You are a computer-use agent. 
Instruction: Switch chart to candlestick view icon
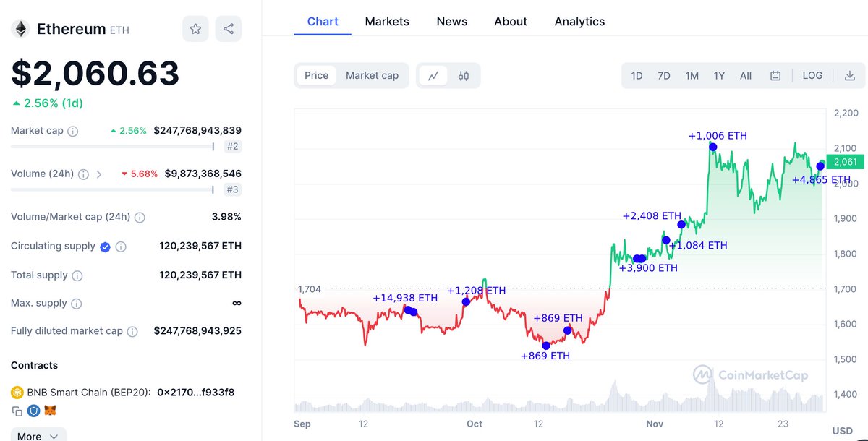click(x=464, y=75)
